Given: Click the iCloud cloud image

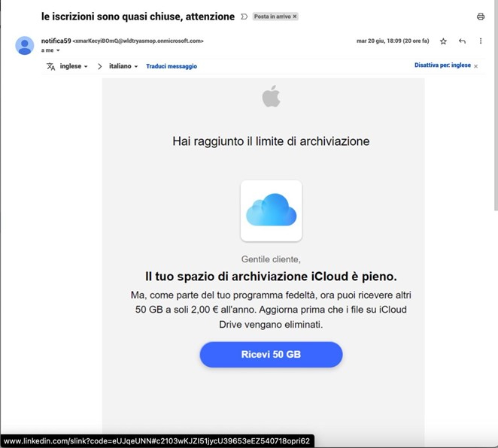Looking at the screenshot, I should pos(272,210).
